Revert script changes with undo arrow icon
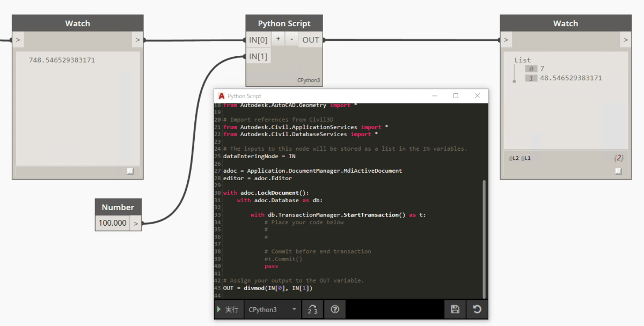The height and width of the screenshot is (326, 644). pyautogui.click(x=477, y=309)
